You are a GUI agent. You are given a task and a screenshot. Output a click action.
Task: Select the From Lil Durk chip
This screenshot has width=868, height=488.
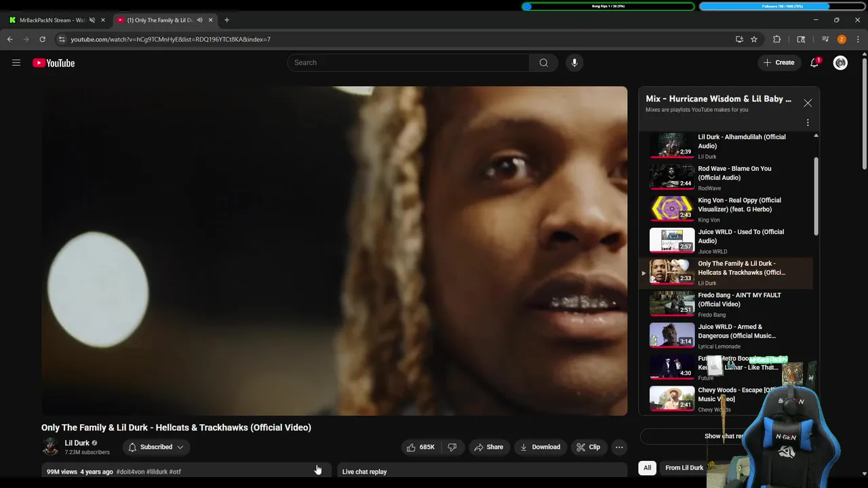point(684,468)
